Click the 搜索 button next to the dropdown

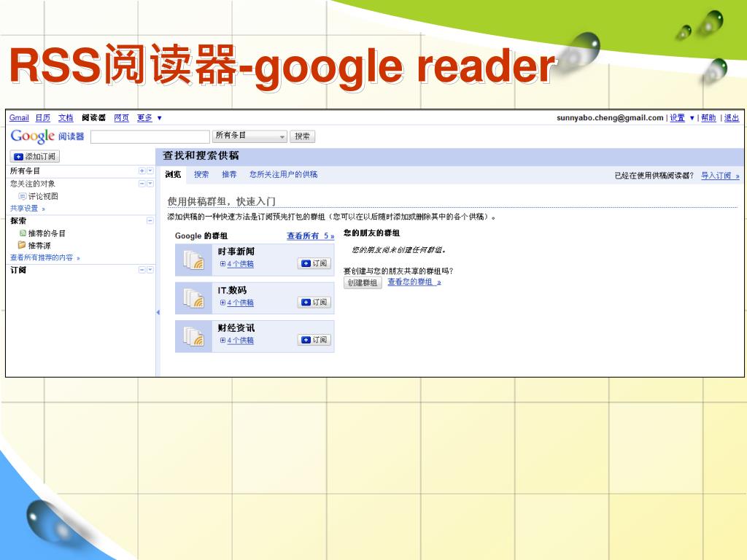tap(302, 136)
